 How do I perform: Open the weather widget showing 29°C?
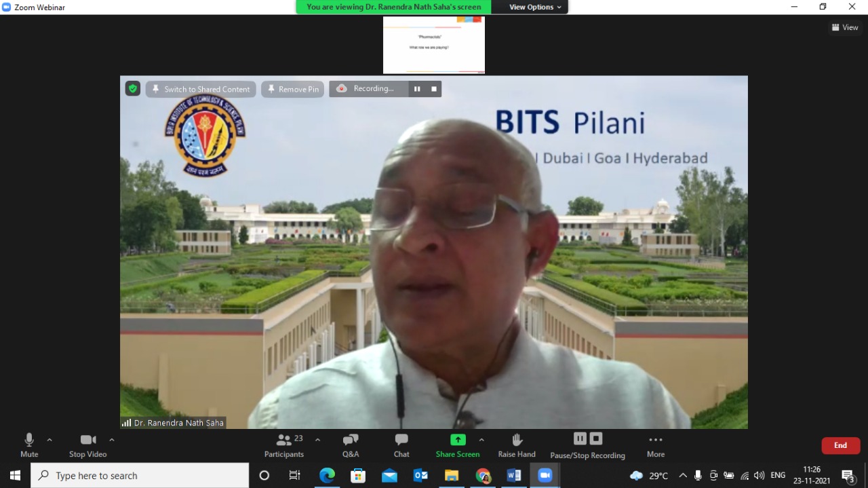click(649, 476)
